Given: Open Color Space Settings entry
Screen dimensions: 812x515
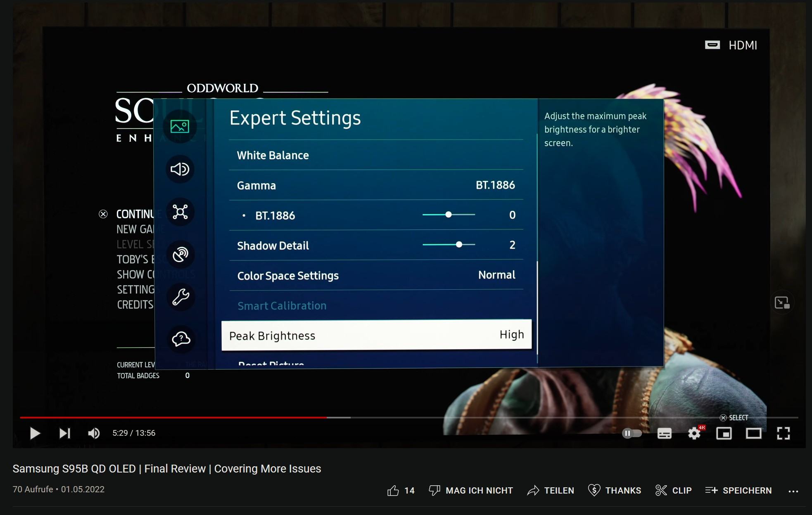Looking at the screenshot, I should (376, 275).
